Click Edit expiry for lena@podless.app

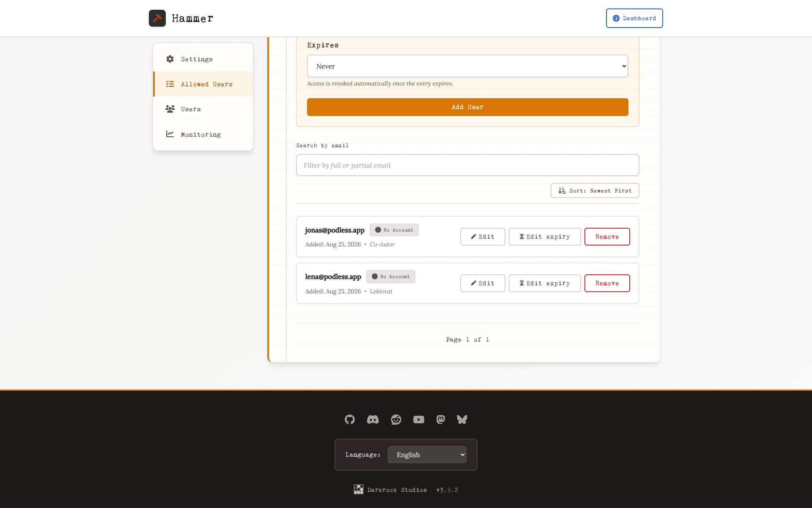[x=545, y=283]
